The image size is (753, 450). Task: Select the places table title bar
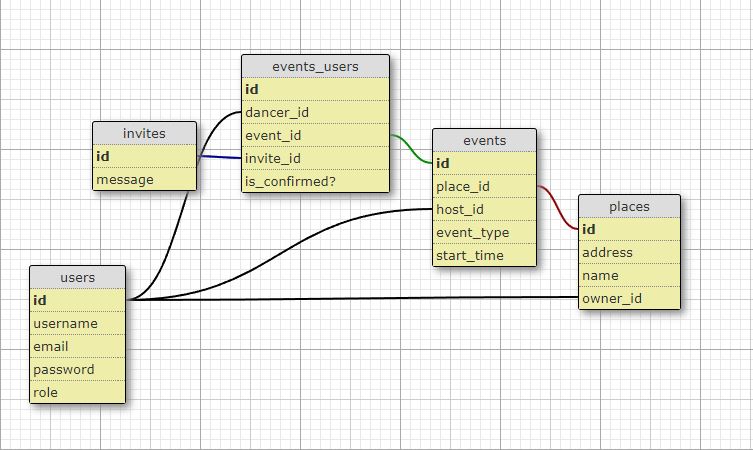point(630,207)
